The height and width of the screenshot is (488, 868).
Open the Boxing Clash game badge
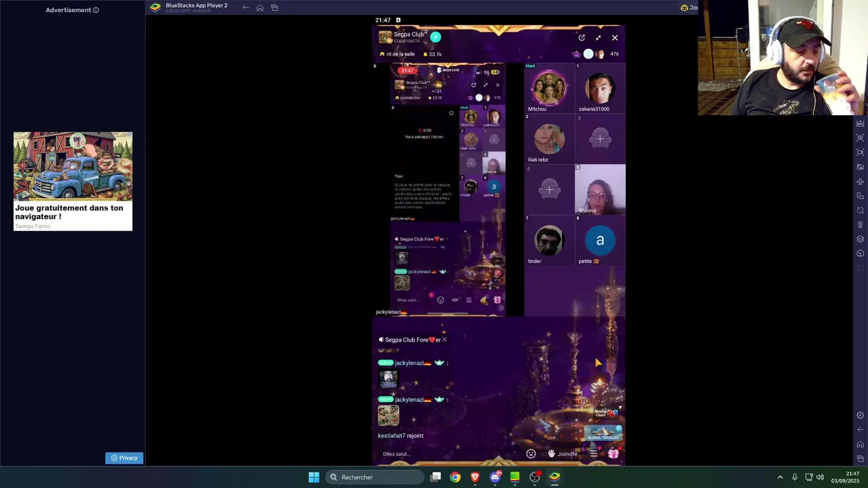(x=606, y=412)
